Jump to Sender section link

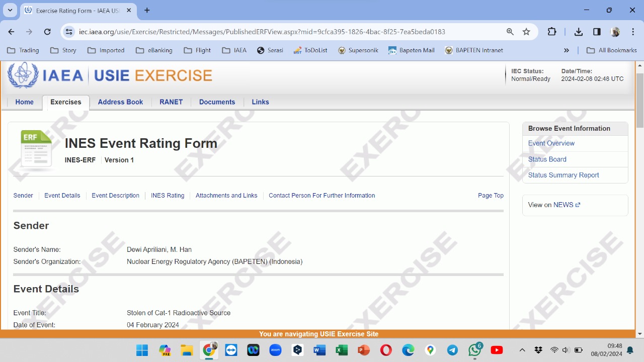[23, 196]
